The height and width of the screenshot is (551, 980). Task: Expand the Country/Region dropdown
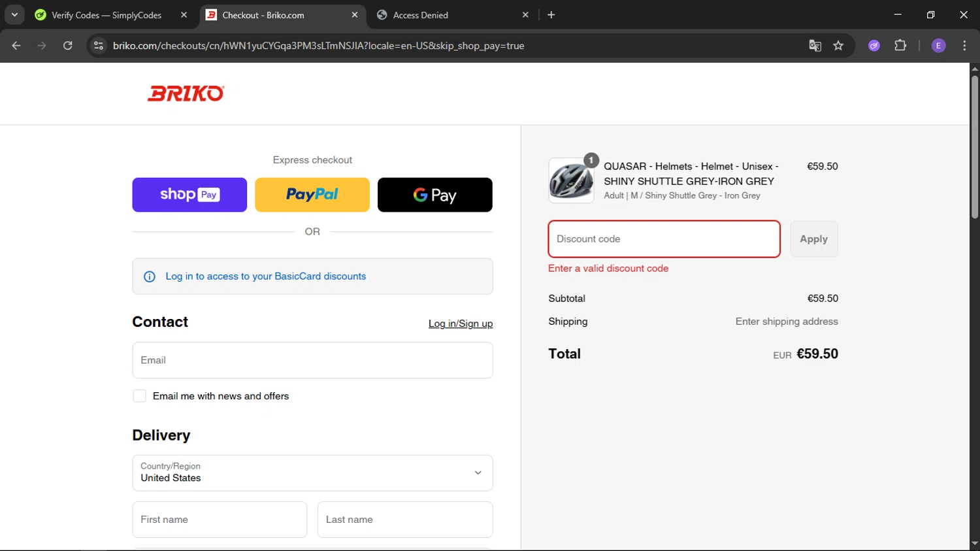[312, 473]
